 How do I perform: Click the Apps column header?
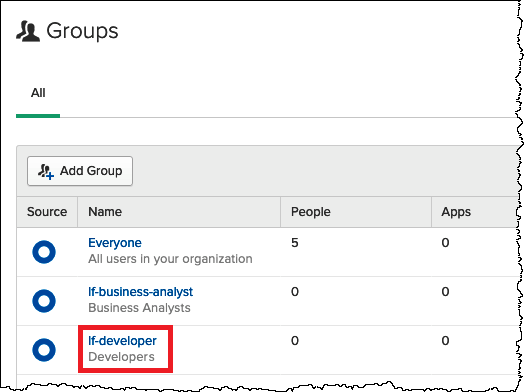click(456, 212)
